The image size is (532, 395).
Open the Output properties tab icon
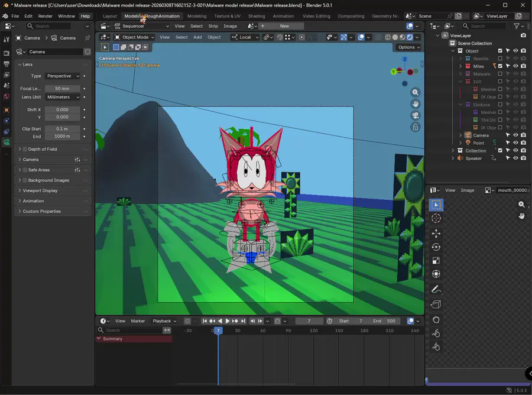coord(6,64)
